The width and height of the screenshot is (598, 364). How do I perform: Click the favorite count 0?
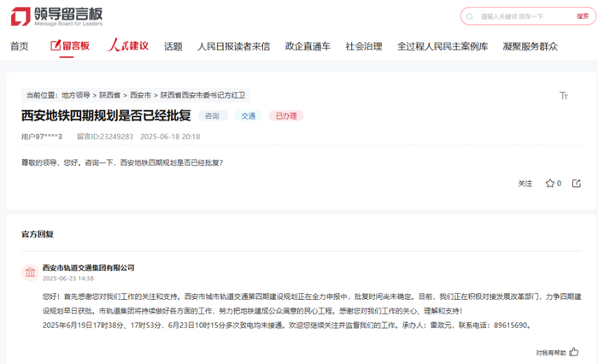coord(559,184)
